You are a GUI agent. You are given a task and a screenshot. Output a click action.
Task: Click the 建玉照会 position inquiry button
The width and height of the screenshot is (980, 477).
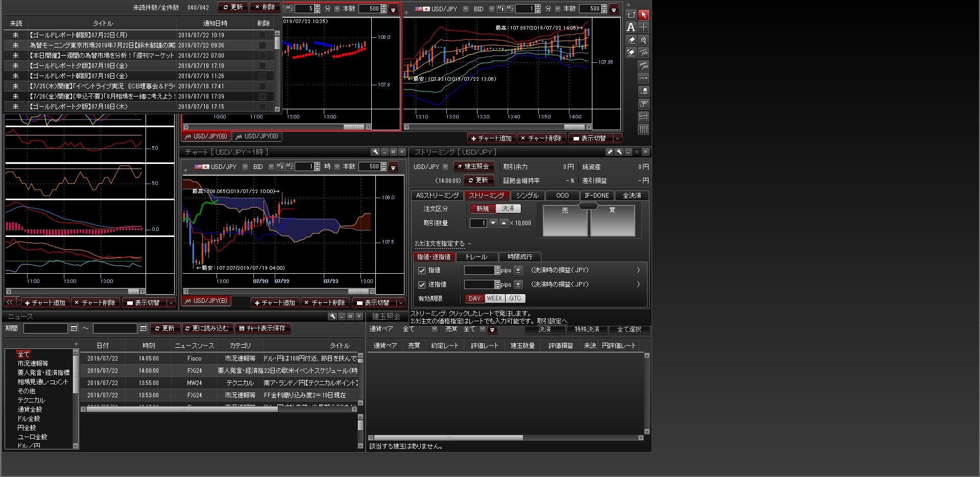click(473, 166)
